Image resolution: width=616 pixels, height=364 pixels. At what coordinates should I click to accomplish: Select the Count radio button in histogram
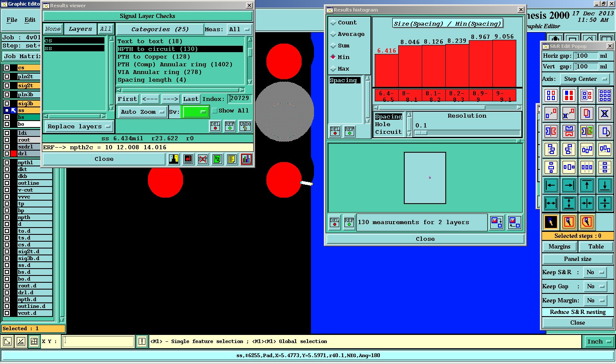point(333,23)
